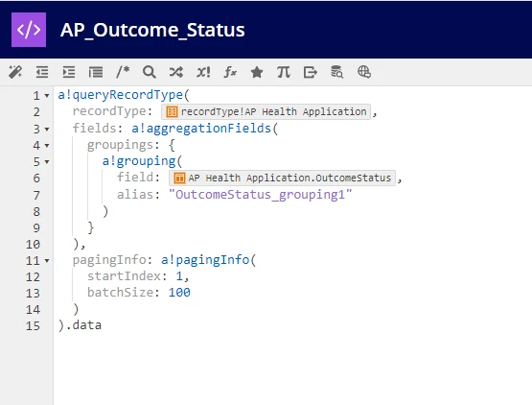
Task: Open search using the magnifier icon
Action: coord(150,72)
